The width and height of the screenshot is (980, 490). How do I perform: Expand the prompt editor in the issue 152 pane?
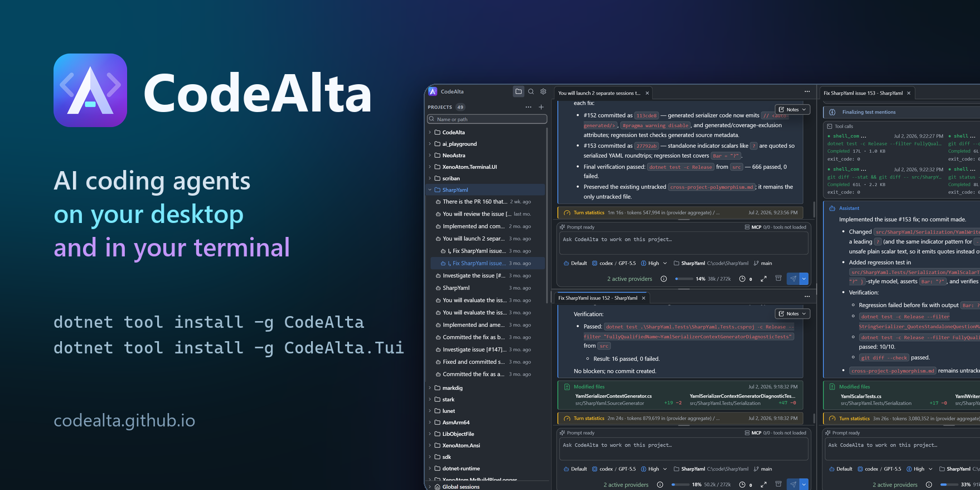point(764,484)
